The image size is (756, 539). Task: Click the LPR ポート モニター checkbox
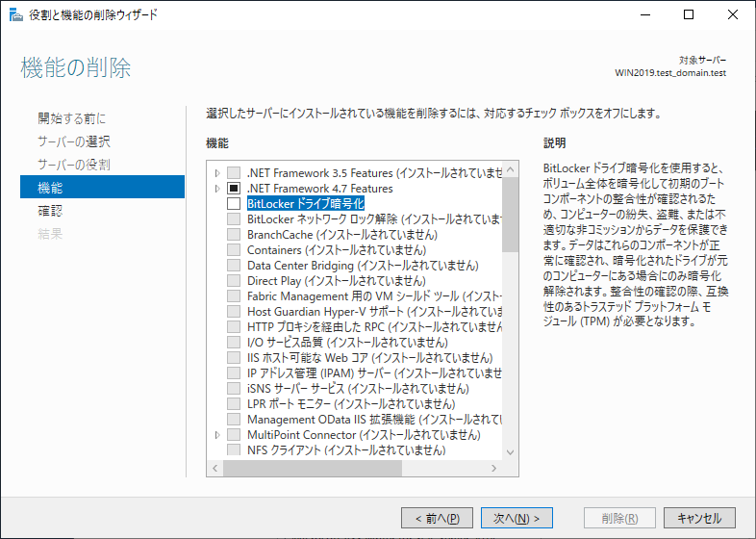[234, 404]
